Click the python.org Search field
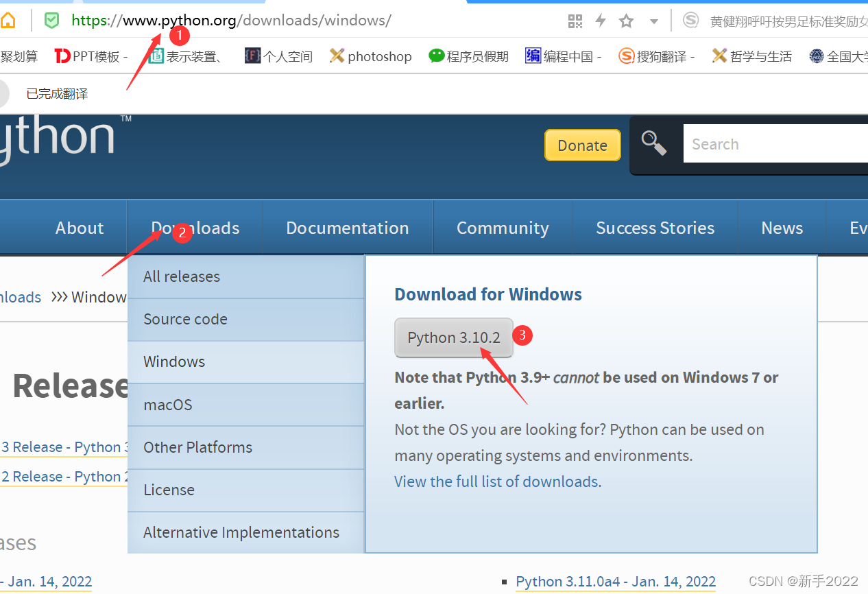Viewport: 868px width, 594px height. [x=775, y=144]
